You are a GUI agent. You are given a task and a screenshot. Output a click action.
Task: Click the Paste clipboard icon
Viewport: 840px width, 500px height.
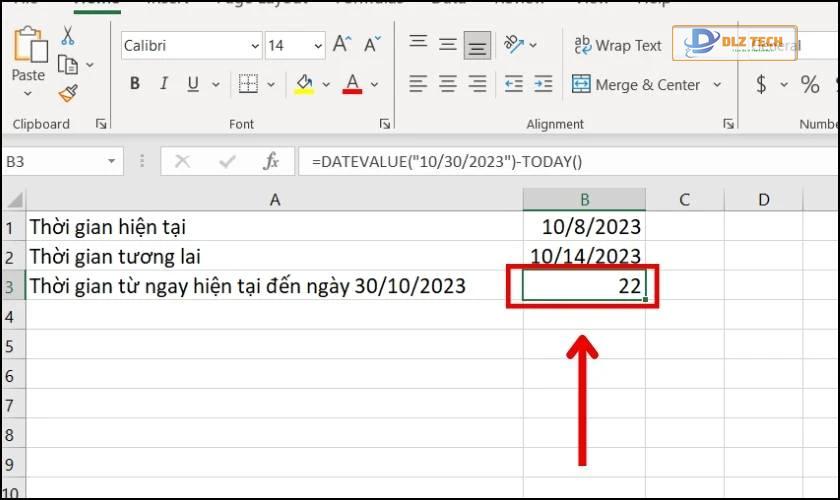(x=30, y=44)
